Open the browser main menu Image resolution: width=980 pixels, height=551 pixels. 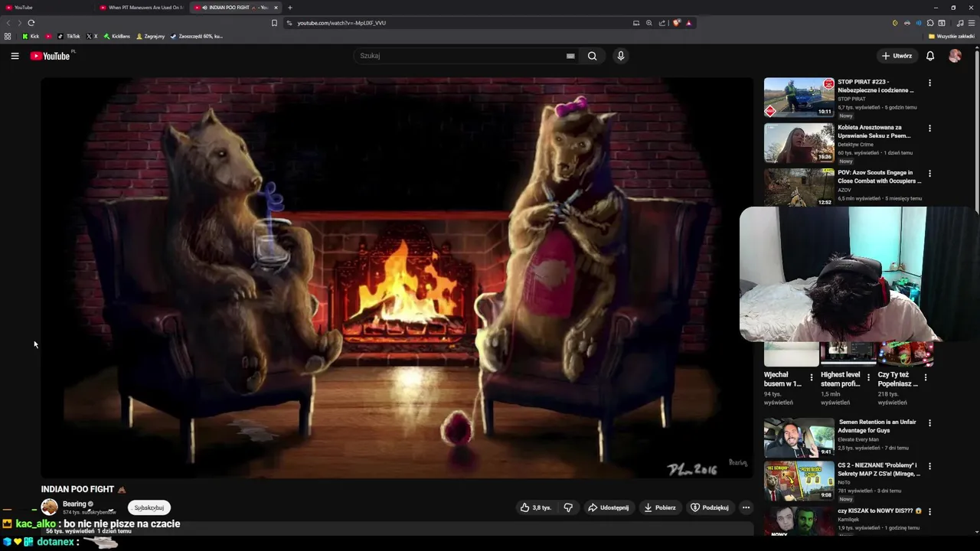[x=972, y=23]
